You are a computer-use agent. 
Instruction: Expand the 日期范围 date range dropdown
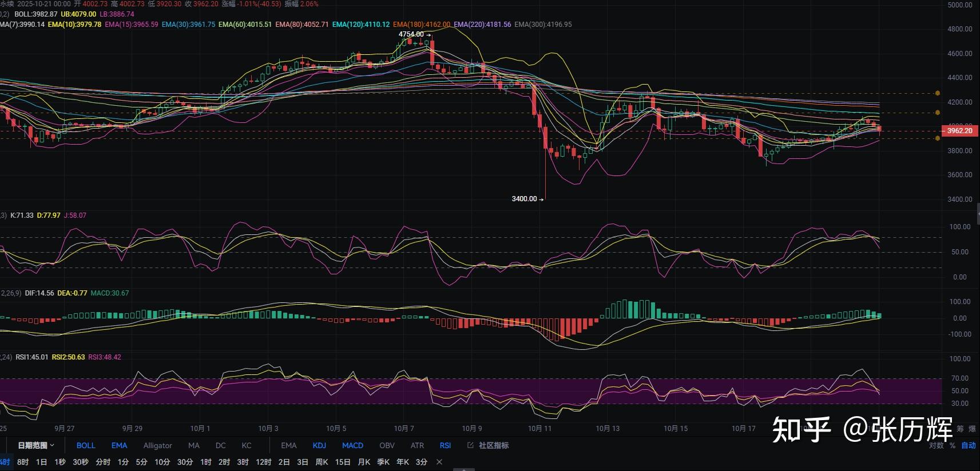click(35, 445)
